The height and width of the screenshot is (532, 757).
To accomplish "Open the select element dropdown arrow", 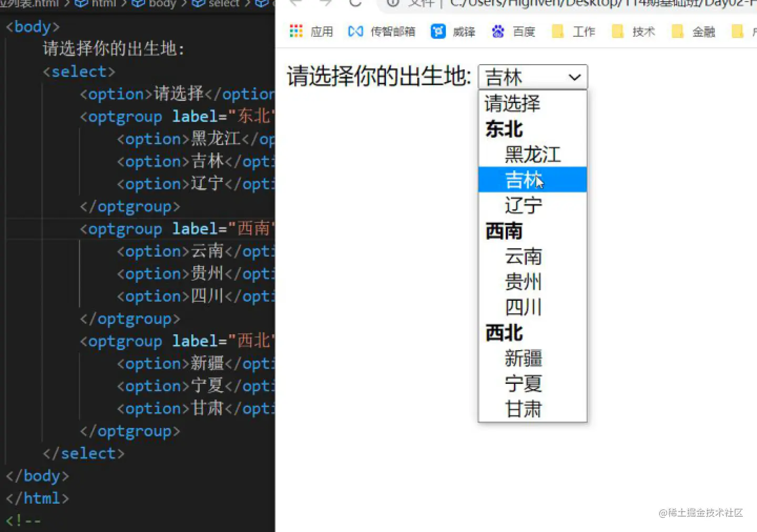I will 574,77.
